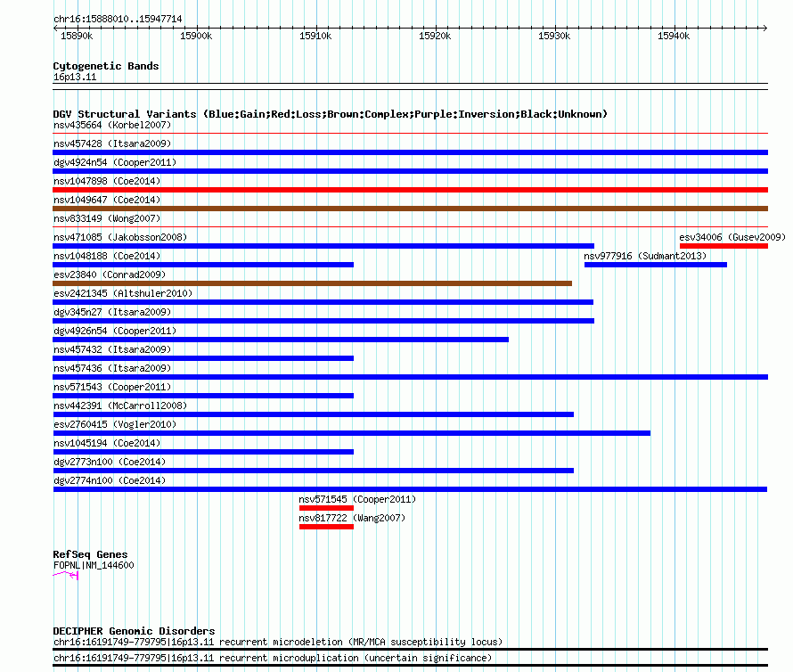
Task: Click the blue bar of esv2760415
Action: click(351, 433)
